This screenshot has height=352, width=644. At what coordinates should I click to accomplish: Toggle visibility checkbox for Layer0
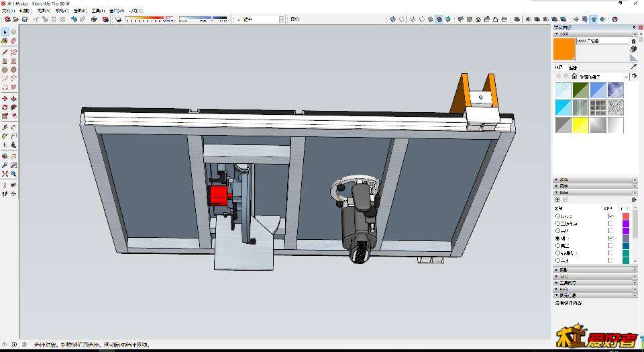(x=611, y=216)
